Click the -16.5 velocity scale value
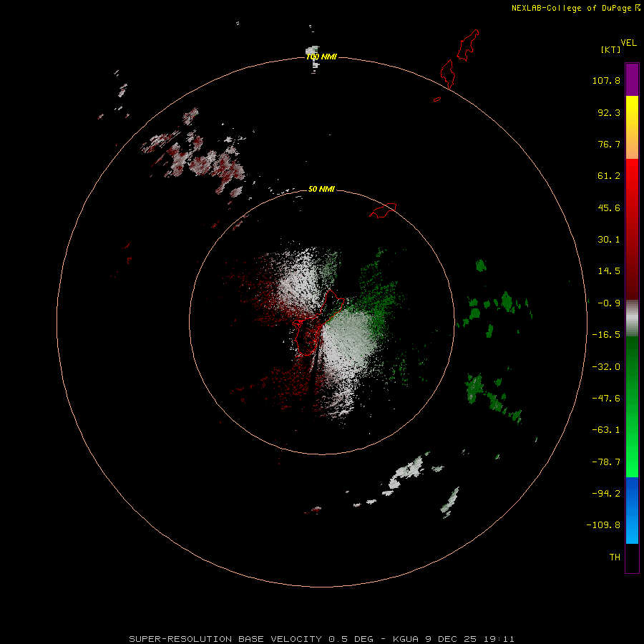644x644 pixels. tap(606, 335)
